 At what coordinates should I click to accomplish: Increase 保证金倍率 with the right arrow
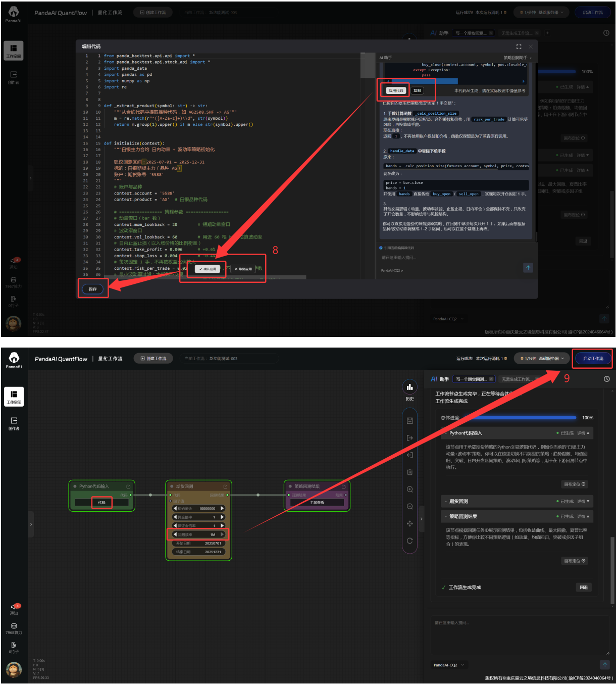point(222,525)
